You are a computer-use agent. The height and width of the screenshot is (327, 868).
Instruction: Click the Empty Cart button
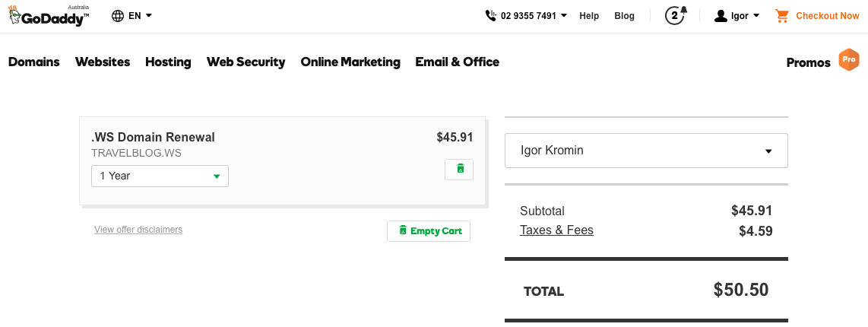(429, 231)
